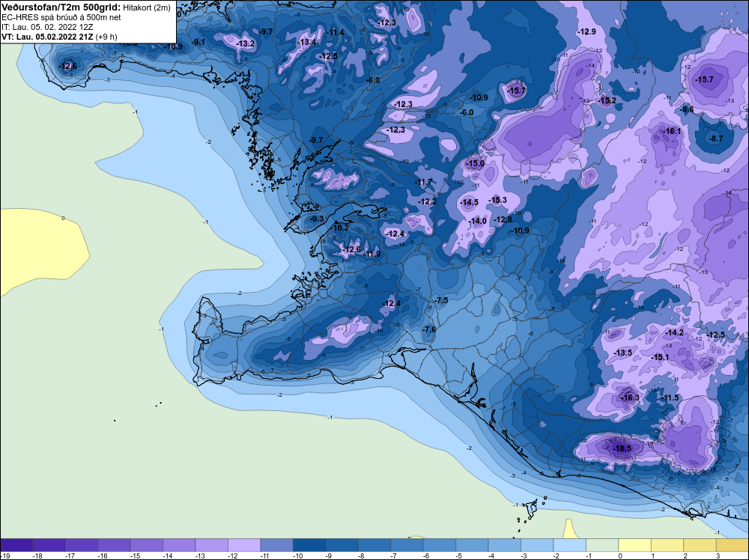749x560 pixels.
Task: Pick the pale yellow legend swatch between 0 and 1
Action: pyautogui.click(x=634, y=545)
